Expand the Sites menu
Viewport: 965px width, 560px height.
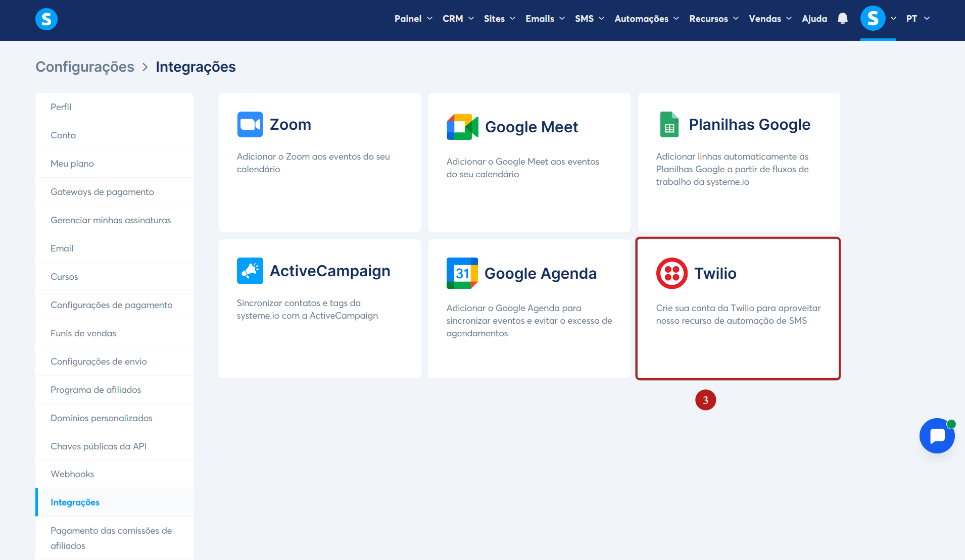click(x=500, y=19)
